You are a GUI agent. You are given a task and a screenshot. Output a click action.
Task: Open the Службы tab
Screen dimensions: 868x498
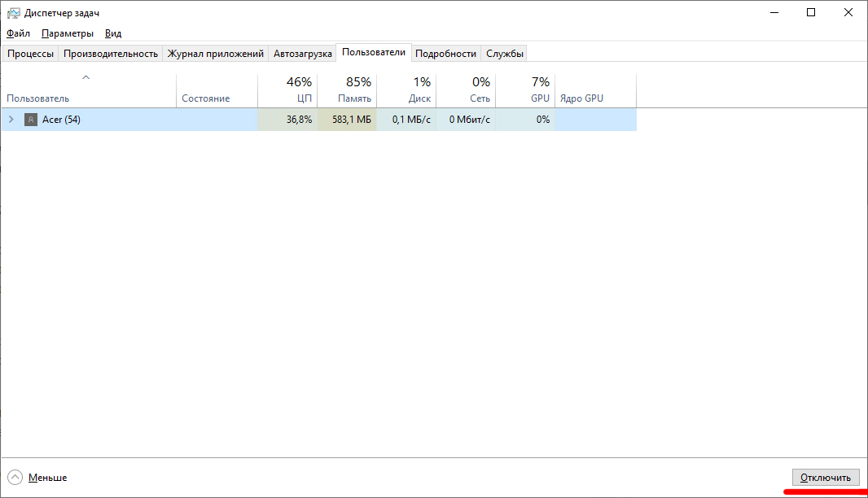[504, 54]
